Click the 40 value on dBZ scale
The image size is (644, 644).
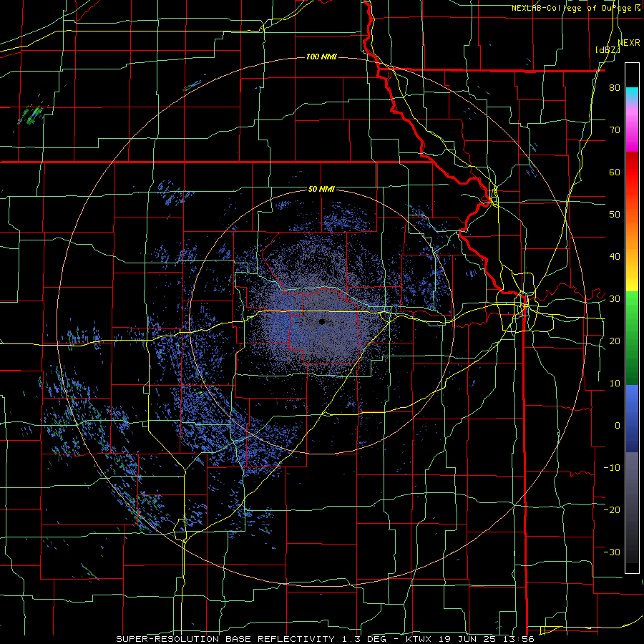coord(615,257)
